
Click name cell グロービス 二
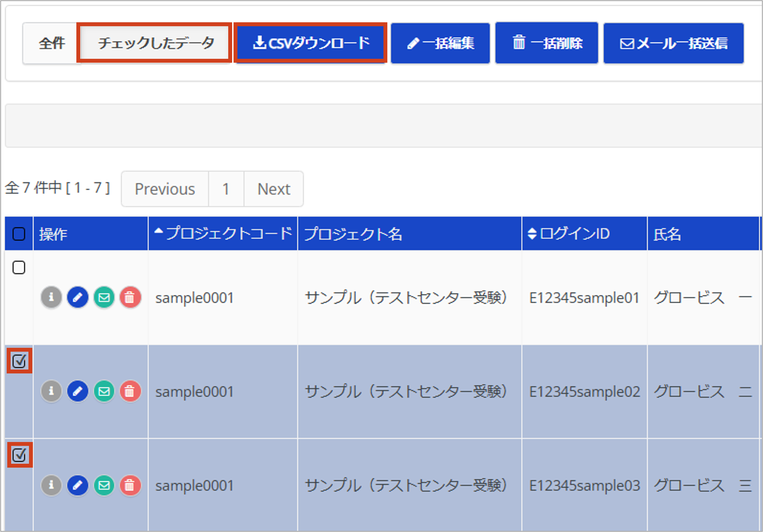pos(704,392)
